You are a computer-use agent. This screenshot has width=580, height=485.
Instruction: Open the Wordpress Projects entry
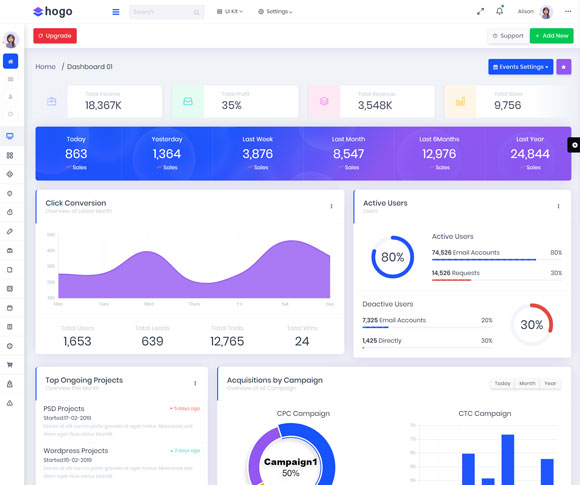tap(76, 451)
